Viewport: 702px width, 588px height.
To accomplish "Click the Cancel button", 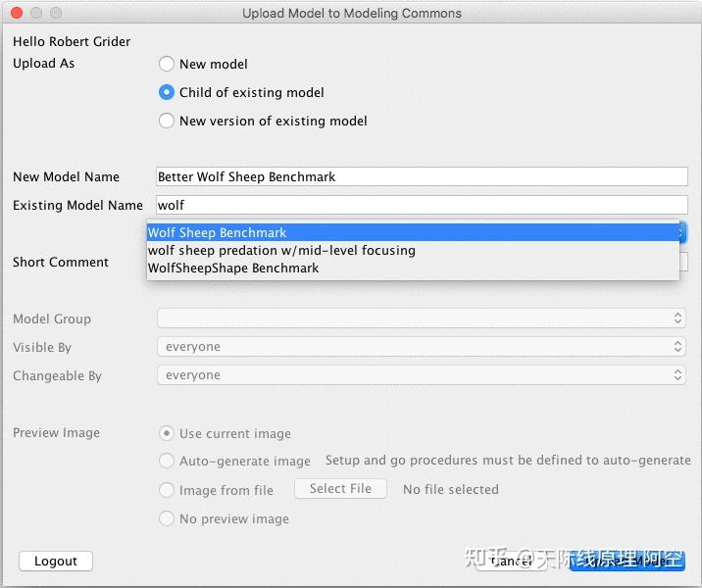I will (512, 562).
